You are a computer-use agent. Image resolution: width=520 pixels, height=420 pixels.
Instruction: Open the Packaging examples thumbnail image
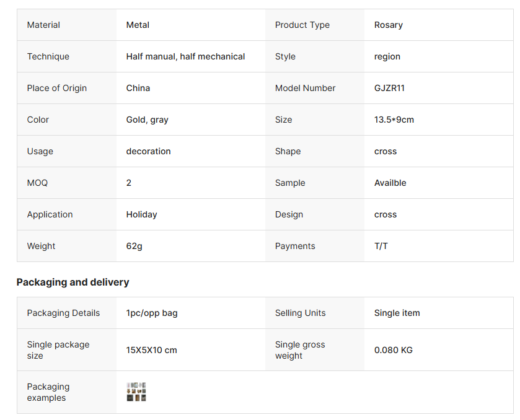pos(136,392)
